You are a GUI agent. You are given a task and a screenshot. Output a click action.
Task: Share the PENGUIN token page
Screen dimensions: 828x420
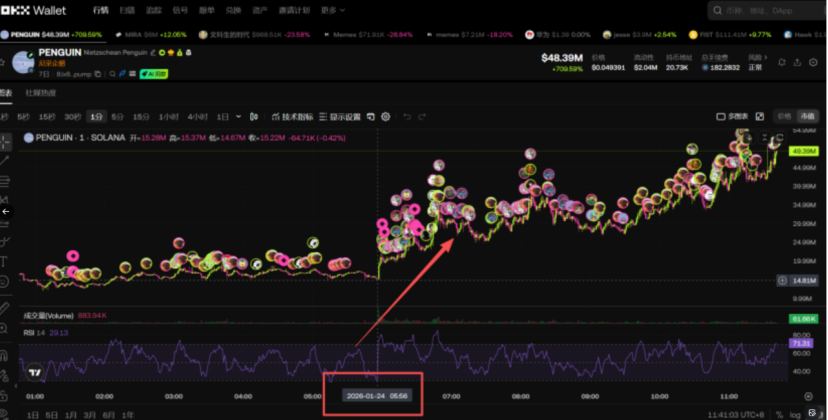click(x=797, y=63)
